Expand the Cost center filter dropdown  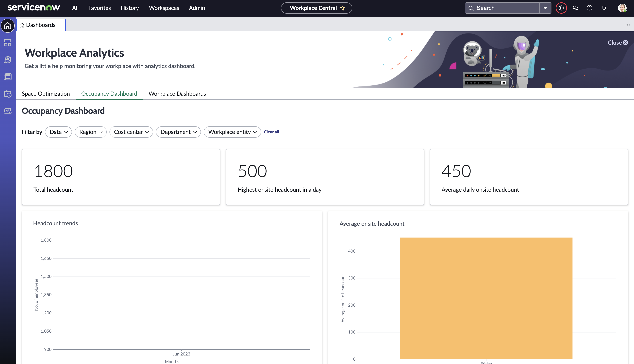tap(131, 132)
